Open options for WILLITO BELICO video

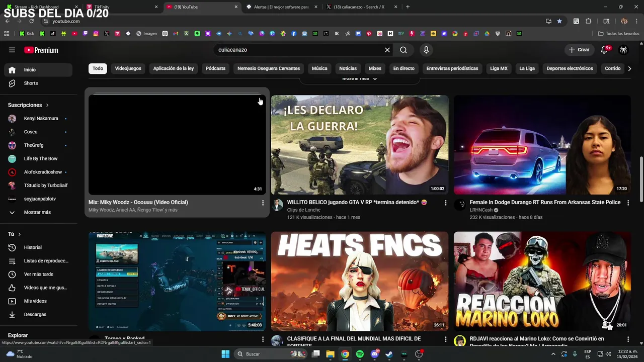point(445,203)
